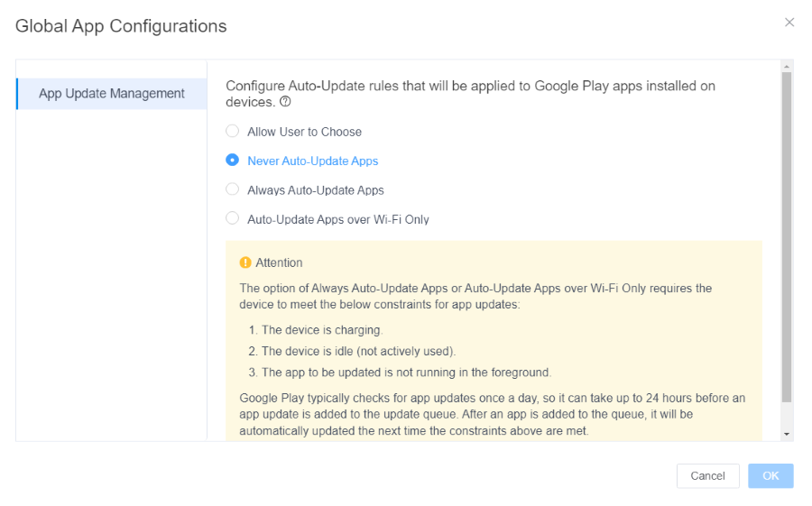The image size is (812, 506).
Task: Click the Global App Configurations title
Action: pos(121,26)
